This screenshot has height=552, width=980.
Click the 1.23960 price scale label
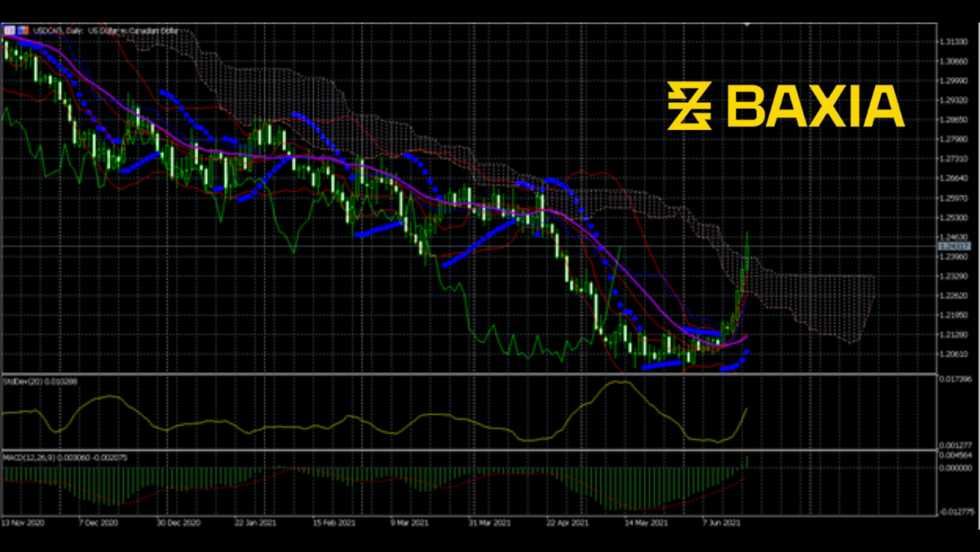953,256
